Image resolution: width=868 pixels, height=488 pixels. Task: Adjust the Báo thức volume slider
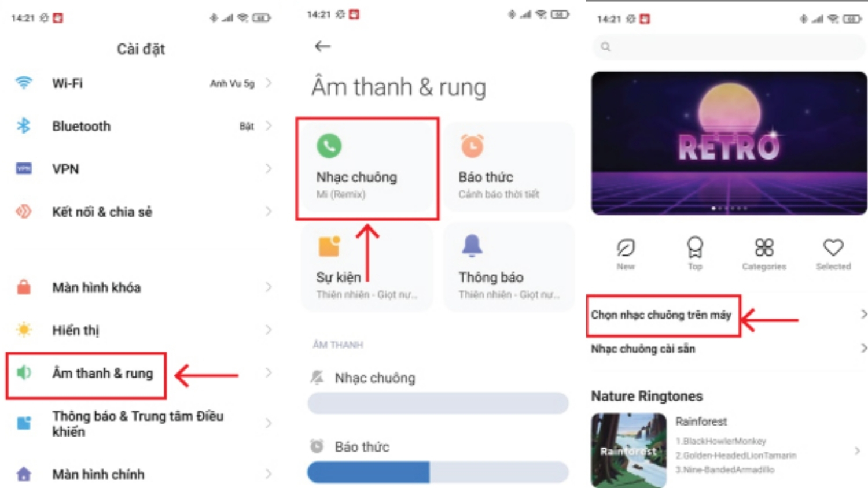click(438, 472)
